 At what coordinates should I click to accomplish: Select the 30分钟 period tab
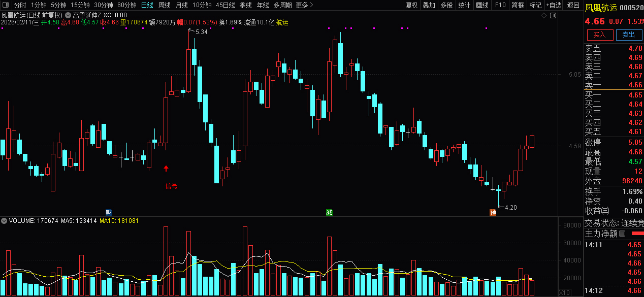coord(104,5)
